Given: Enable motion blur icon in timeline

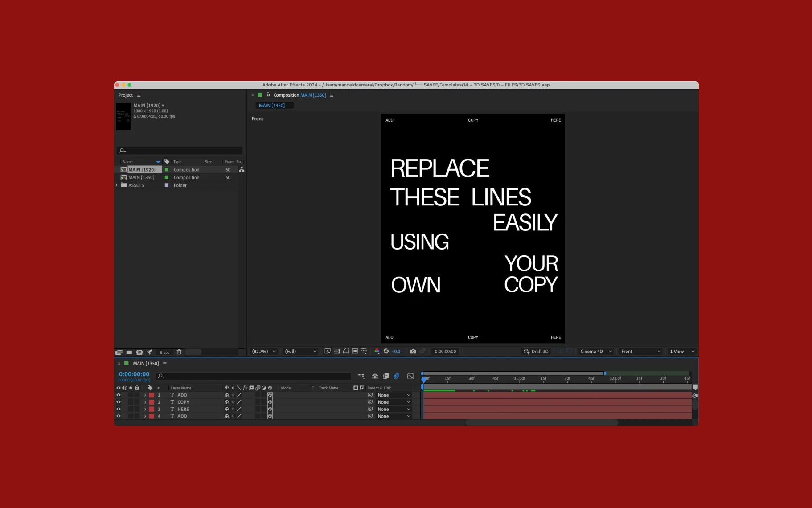Looking at the screenshot, I should click(396, 376).
